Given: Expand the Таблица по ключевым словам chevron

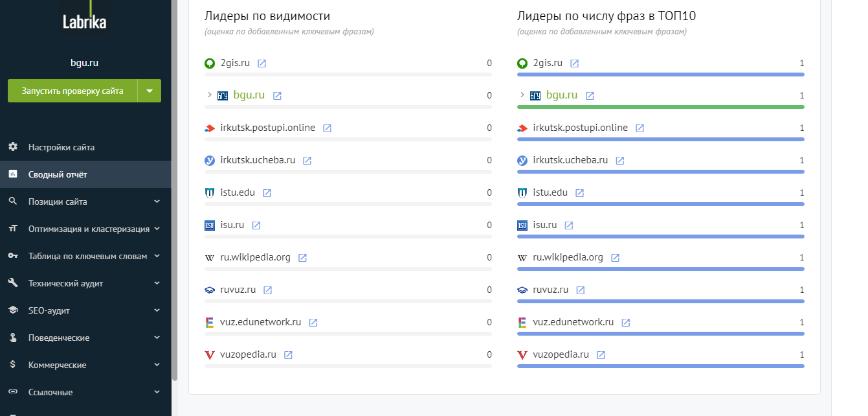Looking at the screenshot, I should coord(157,256).
